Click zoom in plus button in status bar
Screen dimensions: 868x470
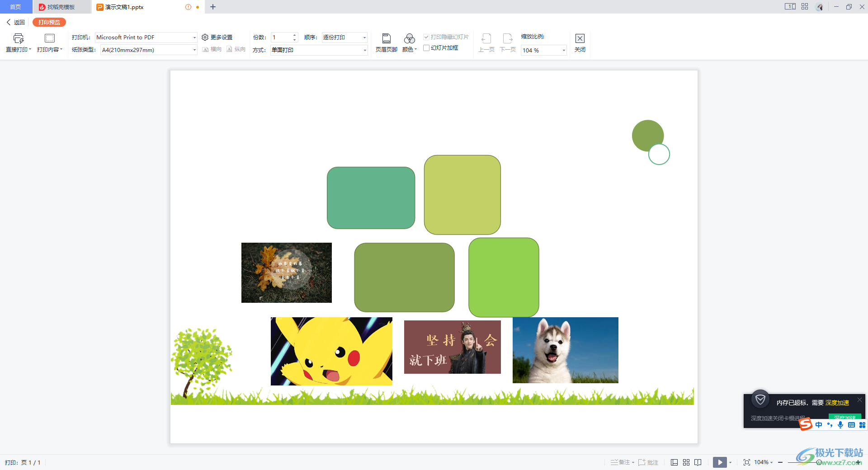pyautogui.click(x=858, y=462)
